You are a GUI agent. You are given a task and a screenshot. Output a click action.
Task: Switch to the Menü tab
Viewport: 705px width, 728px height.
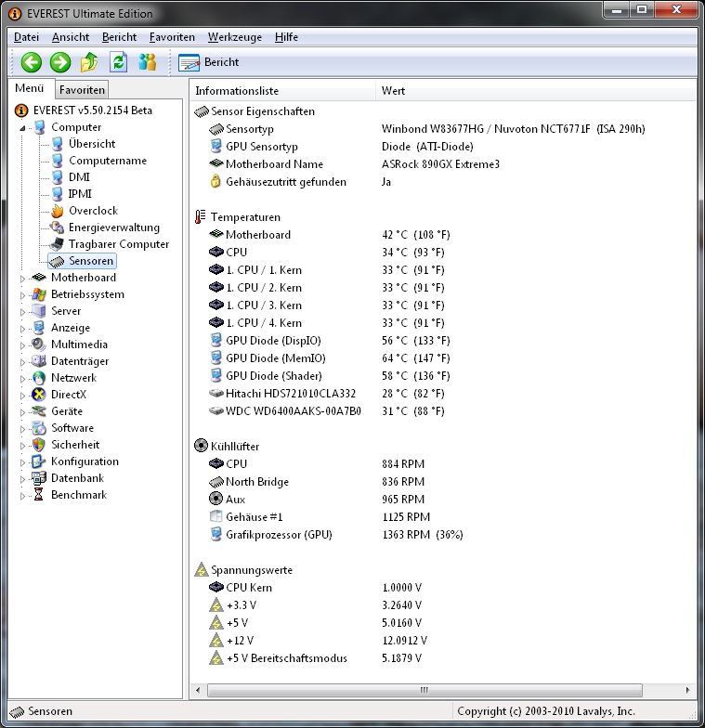pyautogui.click(x=30, y=88)
